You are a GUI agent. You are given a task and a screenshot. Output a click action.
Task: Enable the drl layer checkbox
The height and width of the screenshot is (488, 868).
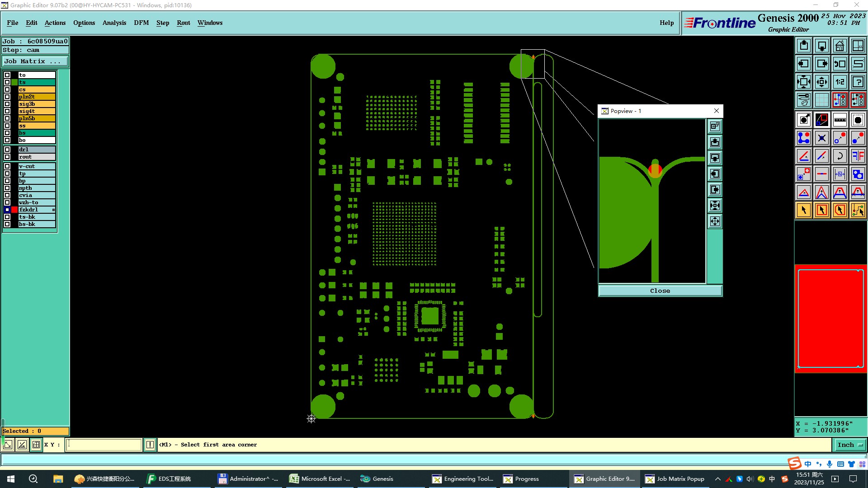tap(7, 150)
